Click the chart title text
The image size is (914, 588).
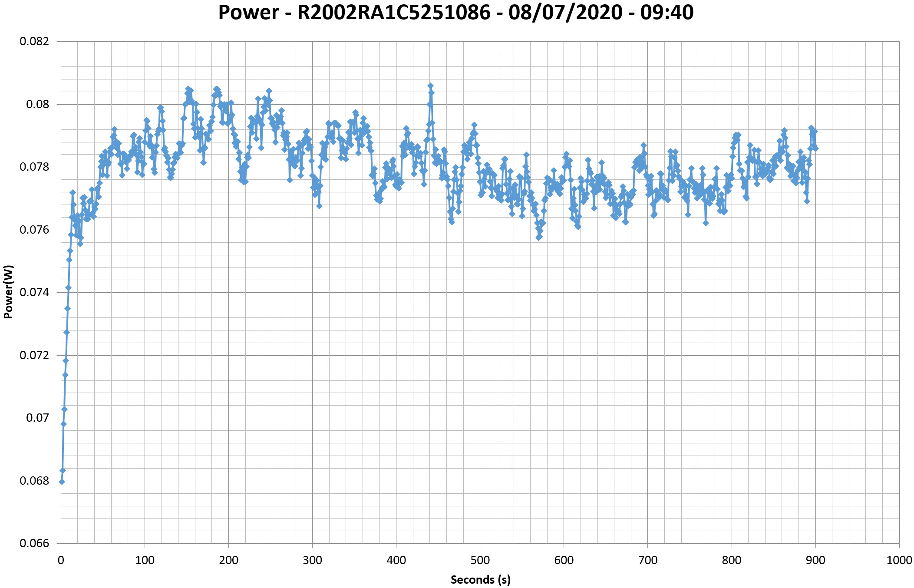(x=455, y=13)
